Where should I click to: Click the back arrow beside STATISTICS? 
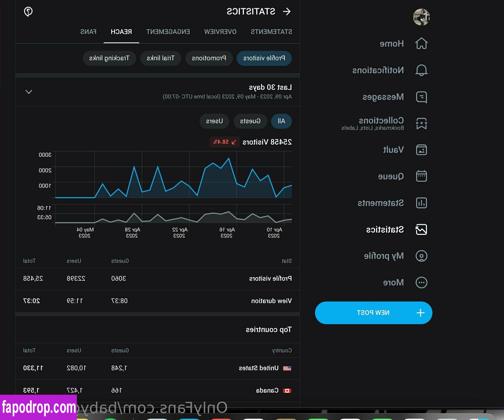coord(287,11)
